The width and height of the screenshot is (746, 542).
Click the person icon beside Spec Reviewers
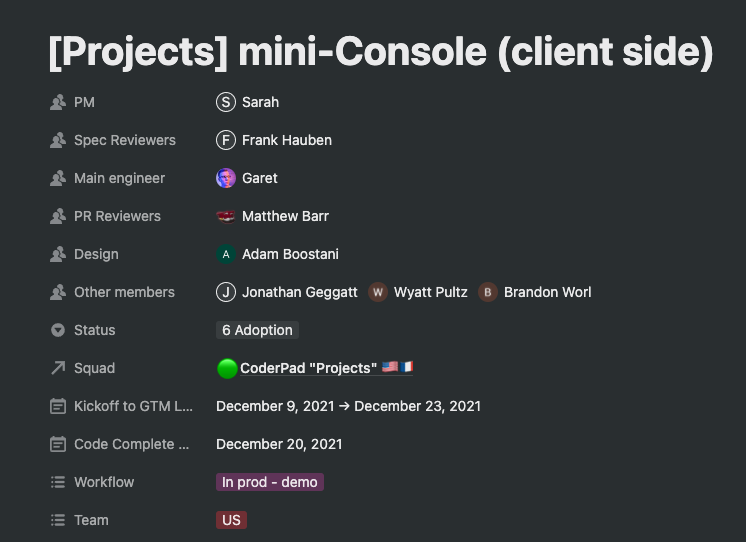pos(58,140)
